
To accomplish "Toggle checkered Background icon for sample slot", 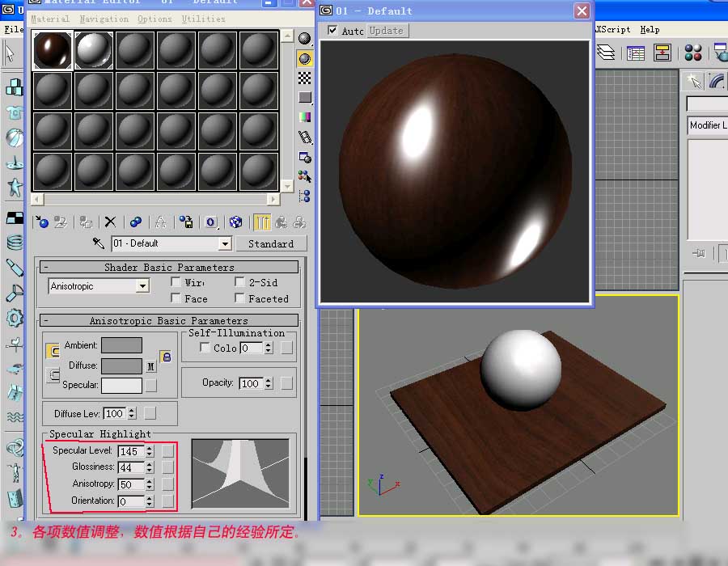I will (305, 78).
